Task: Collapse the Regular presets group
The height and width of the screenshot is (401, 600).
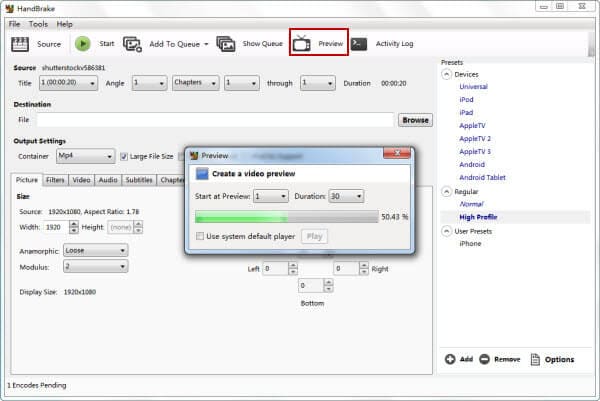Action: [446, 191]
